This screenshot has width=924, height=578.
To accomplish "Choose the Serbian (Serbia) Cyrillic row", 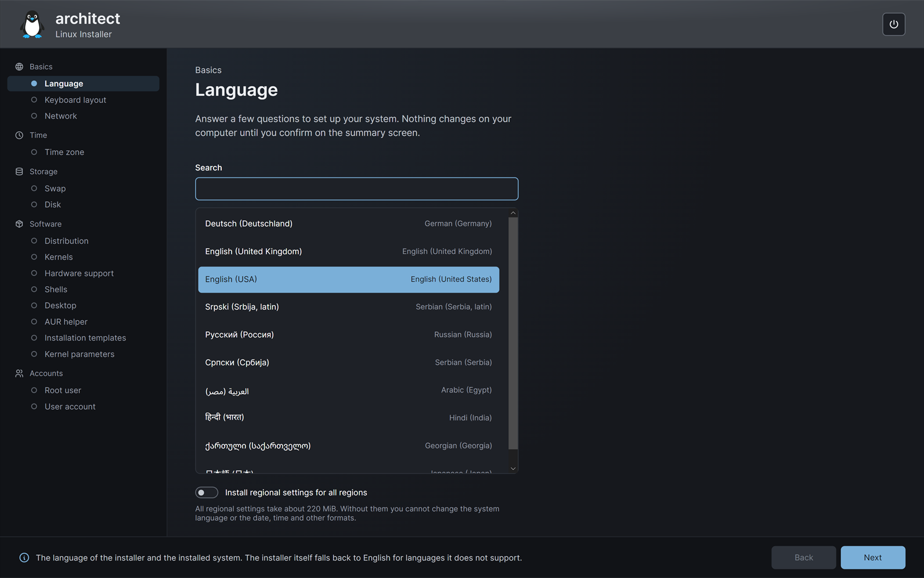I will tap(348, 362).
